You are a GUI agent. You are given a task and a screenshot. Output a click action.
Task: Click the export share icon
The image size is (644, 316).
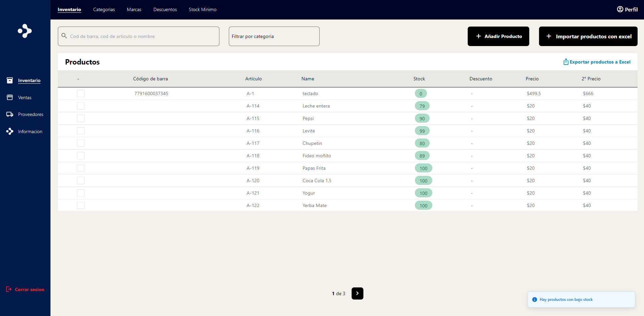566,62
